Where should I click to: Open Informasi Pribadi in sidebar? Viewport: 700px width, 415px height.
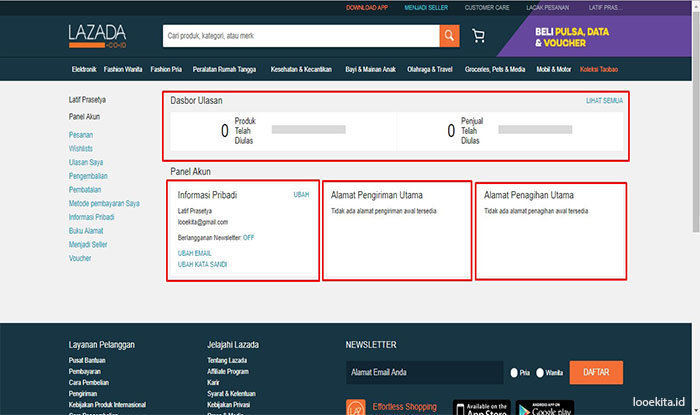(92, 217)
